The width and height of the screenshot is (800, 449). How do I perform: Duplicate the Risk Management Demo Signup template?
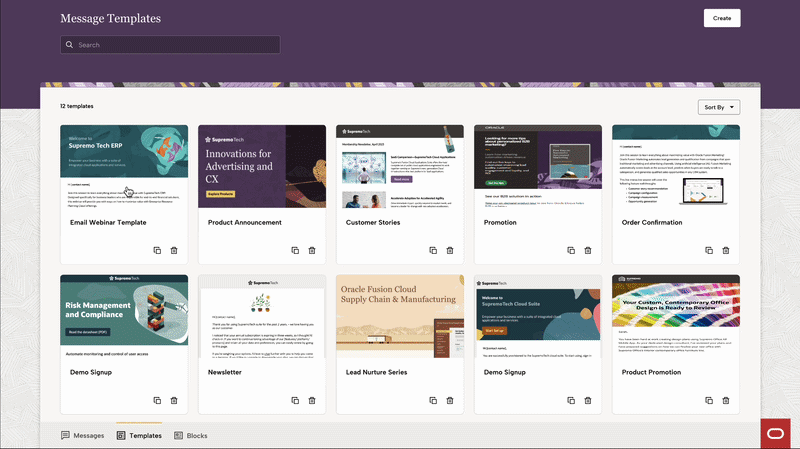pos(157,401)
